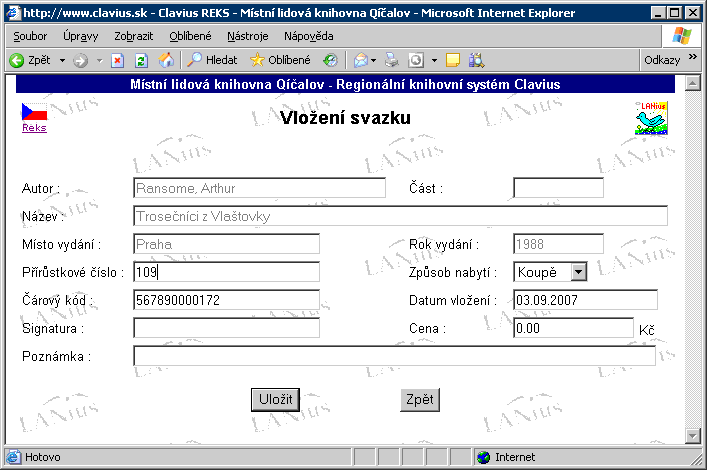The width and height of the screenshot is (707, 470).
Task: Save the record with the Uložit button
Action: [275, 400]
